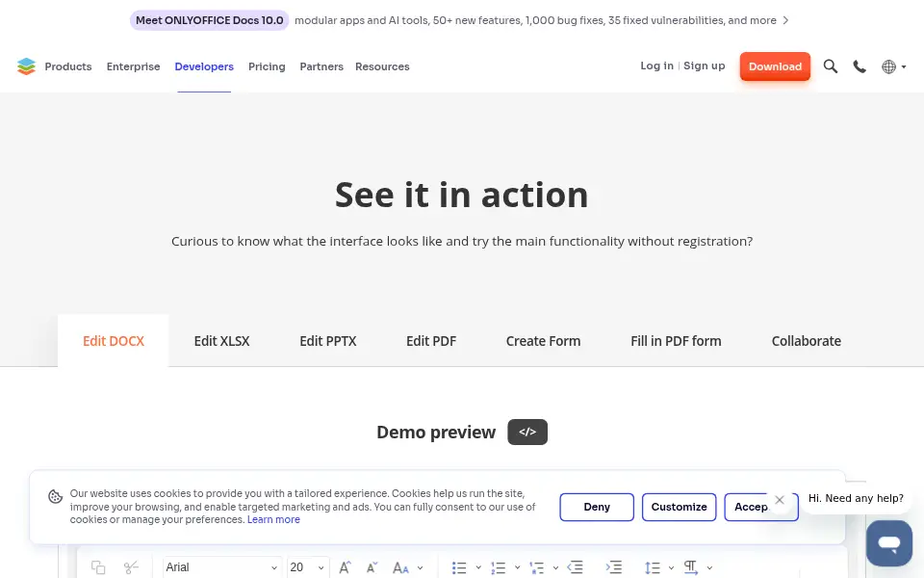Switch to the Fill in PDF form tab
This screenshot has width=924, height=578.
coord(676,341)
